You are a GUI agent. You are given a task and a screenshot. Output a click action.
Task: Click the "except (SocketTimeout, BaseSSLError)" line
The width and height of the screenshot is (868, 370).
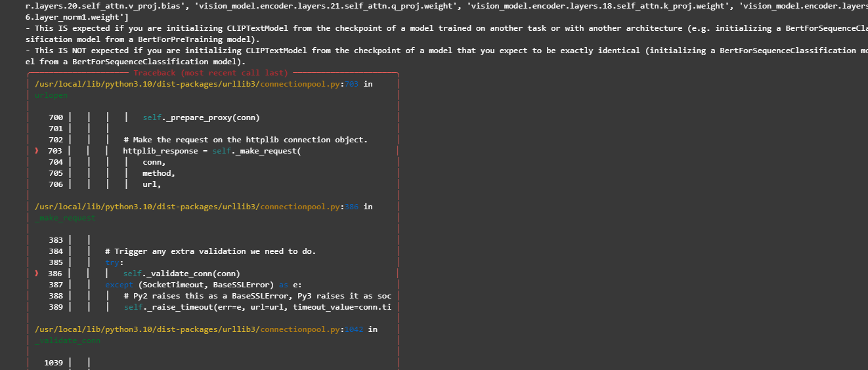[x=204, y=285]
